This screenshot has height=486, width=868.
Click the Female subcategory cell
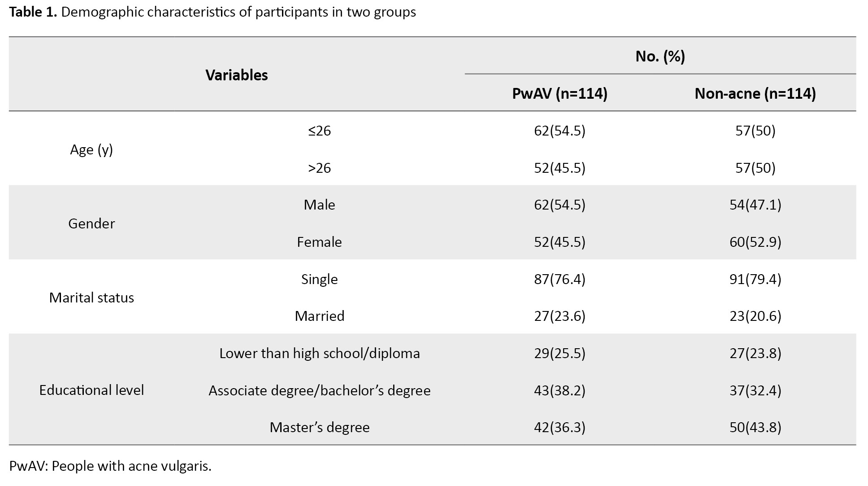click(x=319, y=242)
